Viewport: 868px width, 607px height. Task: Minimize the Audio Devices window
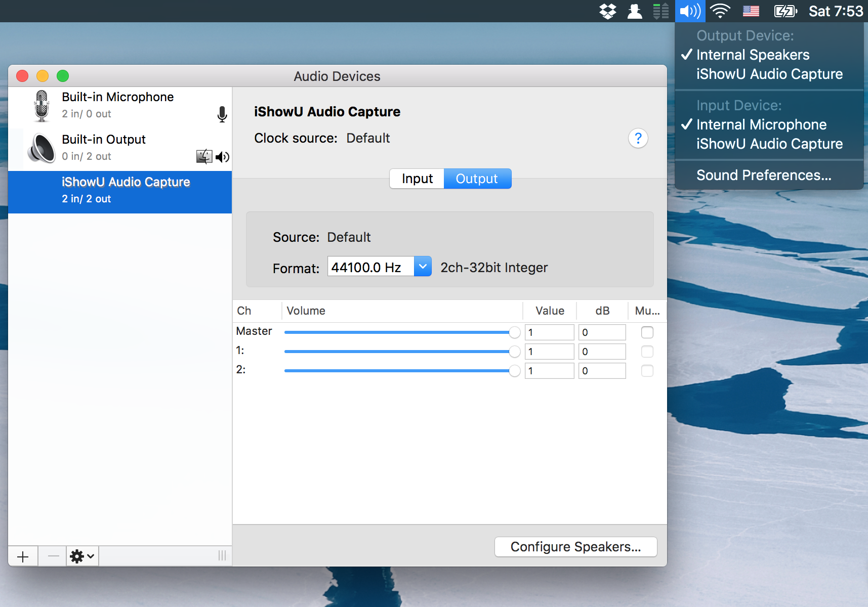tap(43, 76)
